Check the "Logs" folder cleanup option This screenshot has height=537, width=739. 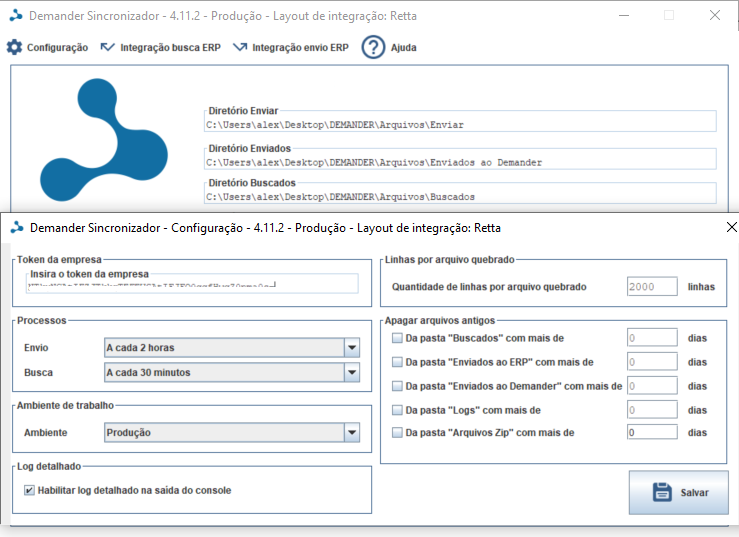(x=397, y=409)
